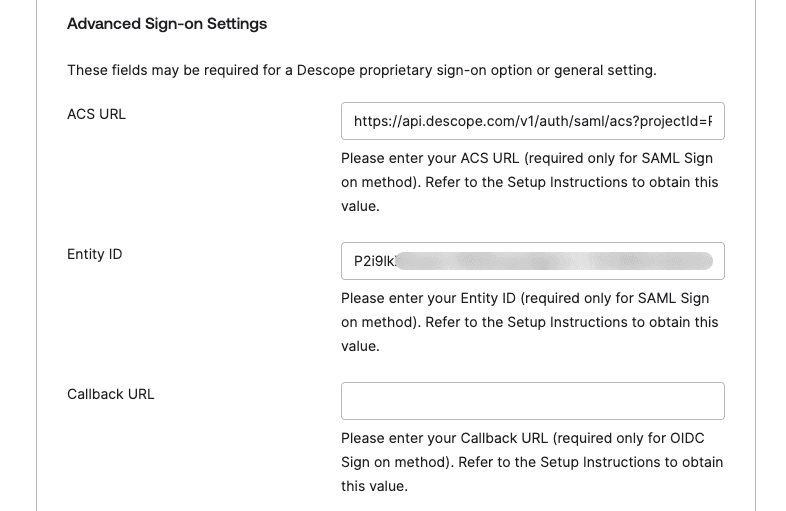786x511 pixels.
Task: Click the word 'OIDC' in the Callback help text
Action: coord(687,438)
